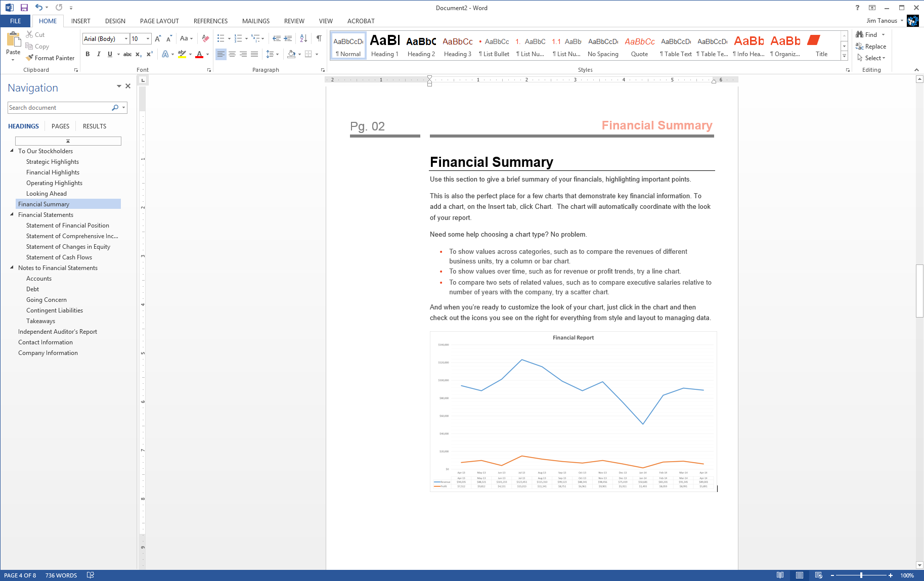The image size is (924, 581).
Task: Click the zoom slider handle
Action: click(x=861, y=575)
